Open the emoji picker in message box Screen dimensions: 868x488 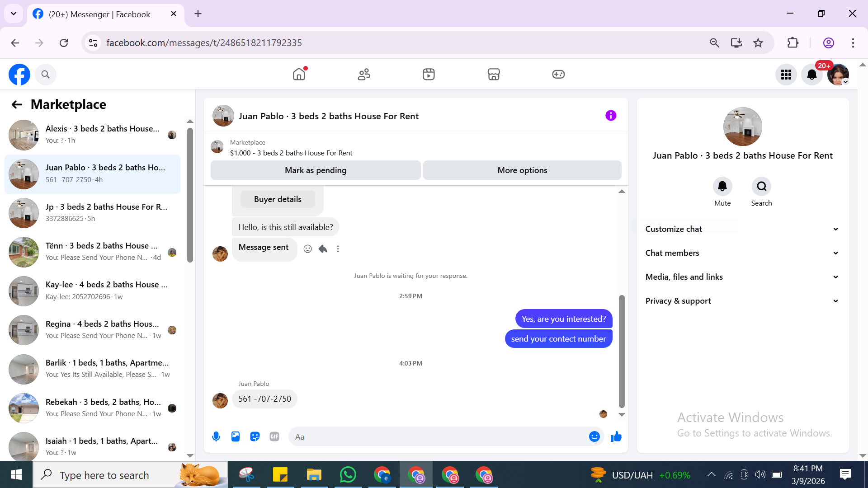click(x=594, y=436)
